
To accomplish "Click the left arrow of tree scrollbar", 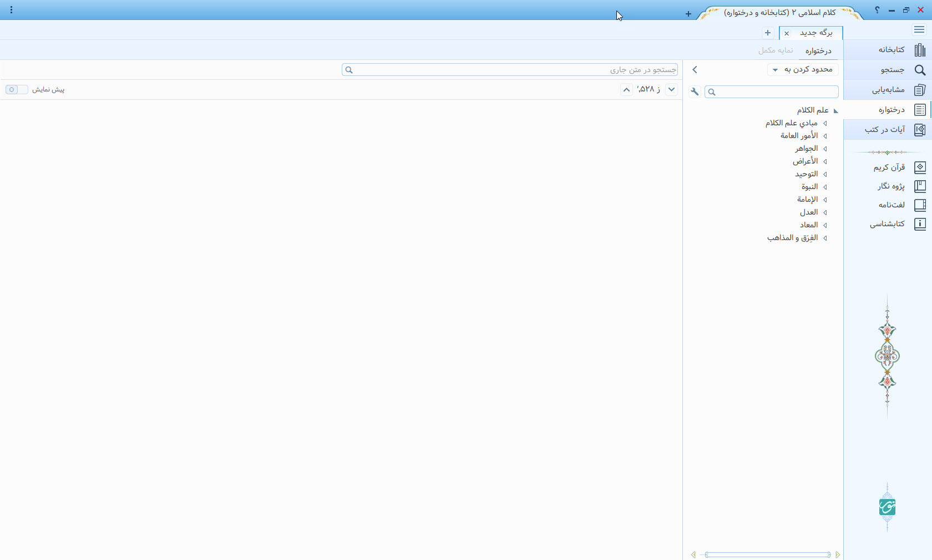I will [x=693, y=554].
